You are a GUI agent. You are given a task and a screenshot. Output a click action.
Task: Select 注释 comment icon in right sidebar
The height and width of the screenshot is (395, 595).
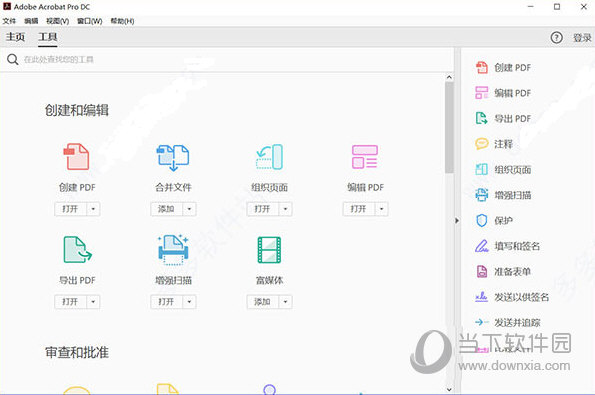coord(482,144)
